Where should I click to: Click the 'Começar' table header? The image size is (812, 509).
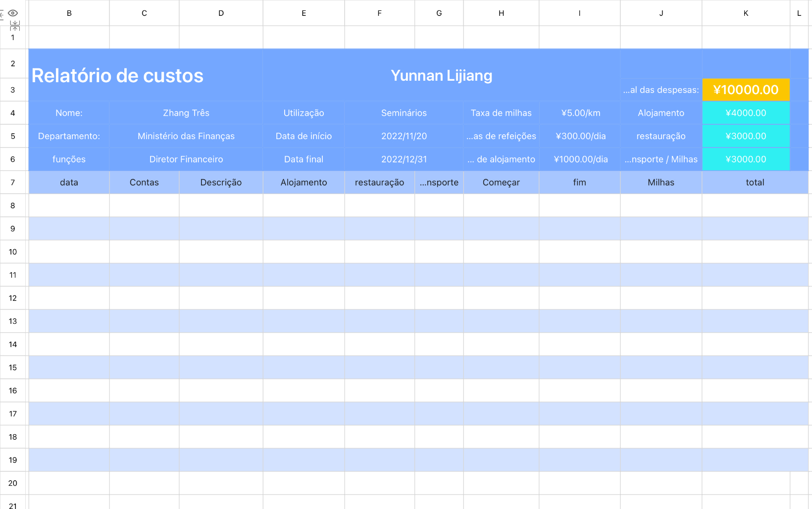tap(501, 182)
